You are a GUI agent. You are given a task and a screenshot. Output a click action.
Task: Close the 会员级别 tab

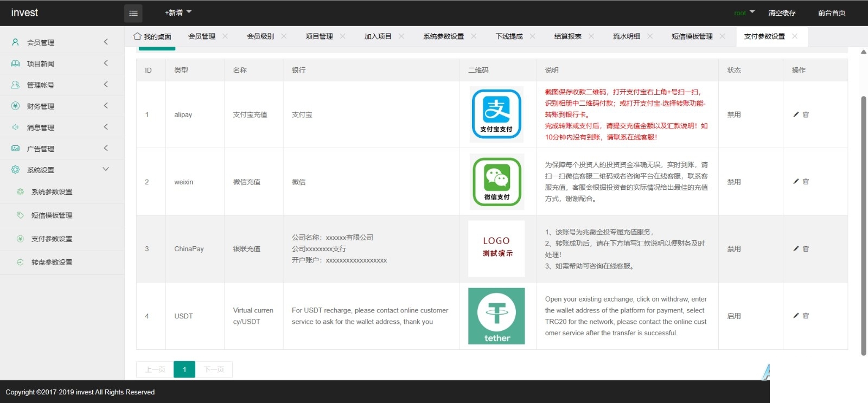click(284, 36)
